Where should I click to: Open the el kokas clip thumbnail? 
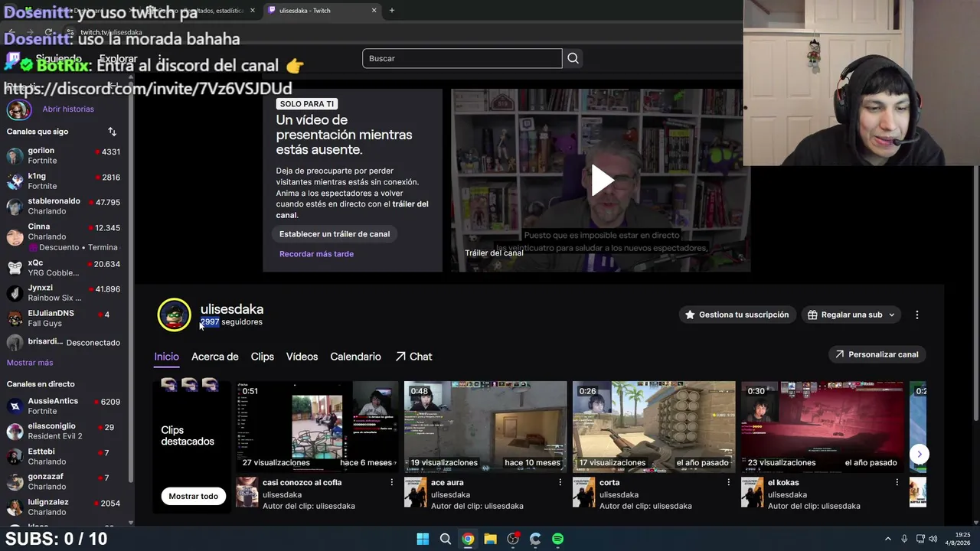pyautogui.click(x=822, y=426)
